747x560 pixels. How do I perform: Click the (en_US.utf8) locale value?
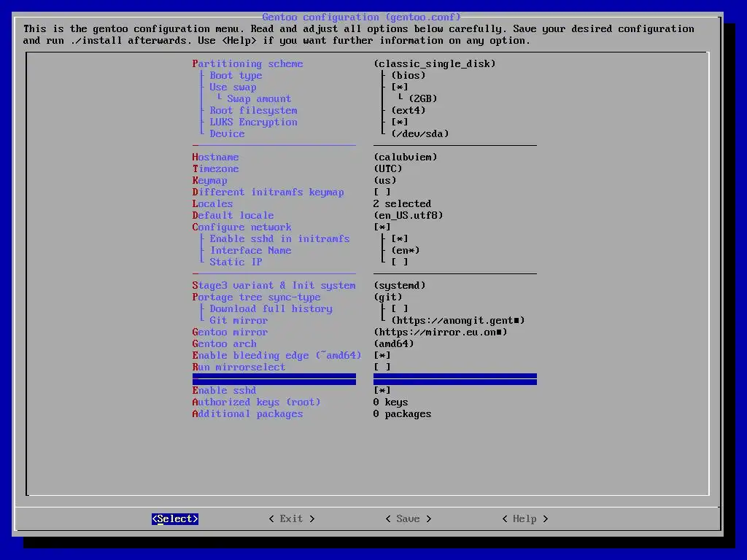(x=409, y=215)
